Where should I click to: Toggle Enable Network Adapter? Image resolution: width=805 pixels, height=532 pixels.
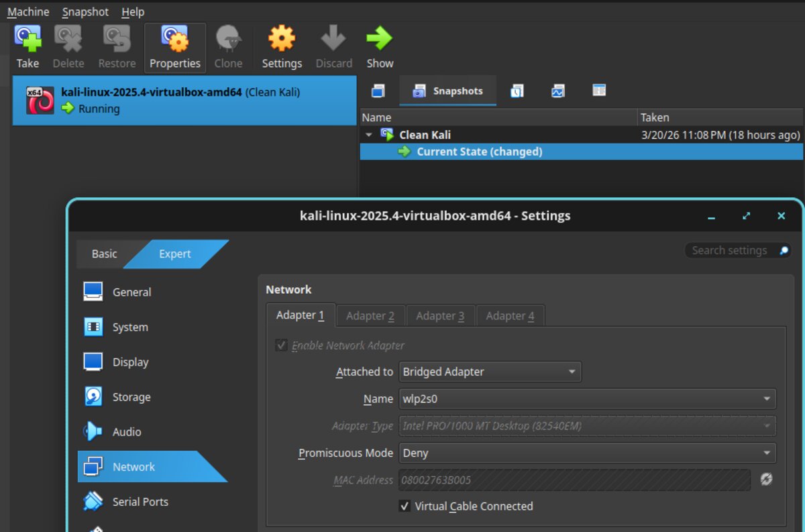[280, 345]
